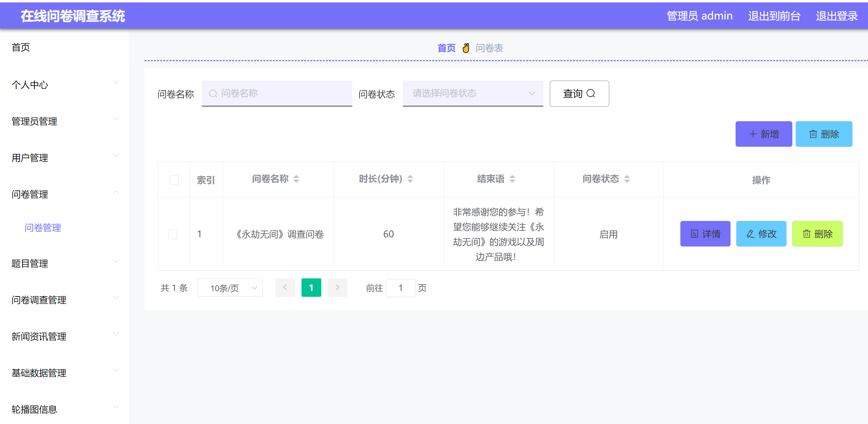The width and height of the screenshot is (868, 424).
Task: Open the 题目管理 sidebar menu
Action: [30, 263]
